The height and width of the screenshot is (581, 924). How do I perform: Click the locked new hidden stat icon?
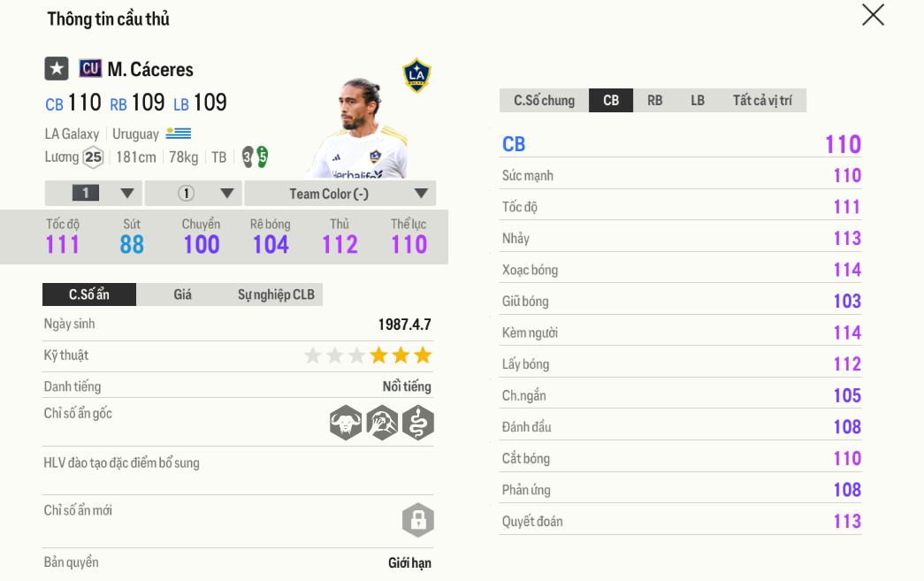click(418, 520)
